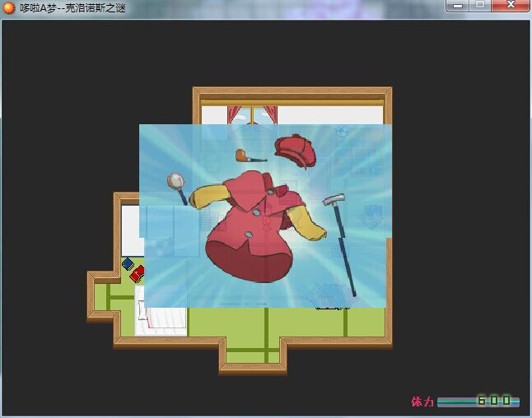Click the 体力 label text

(422, 402)
